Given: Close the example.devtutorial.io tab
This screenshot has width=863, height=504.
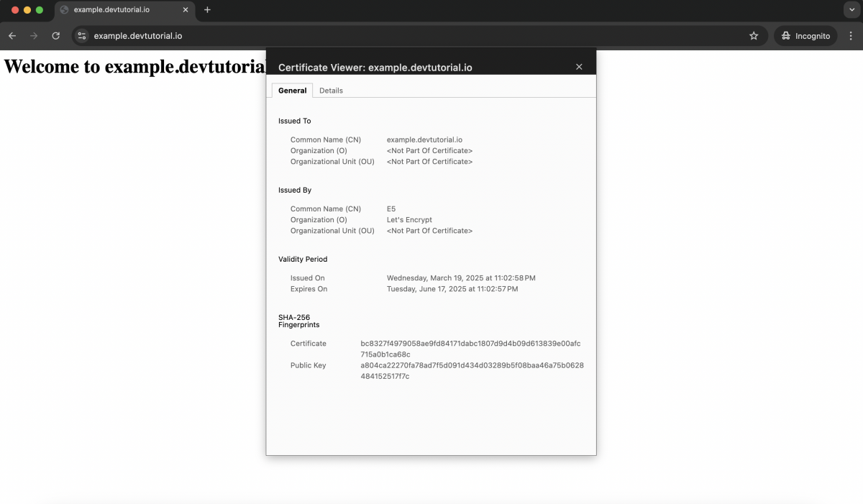Looking at the screenshot, I should [186, 10].
